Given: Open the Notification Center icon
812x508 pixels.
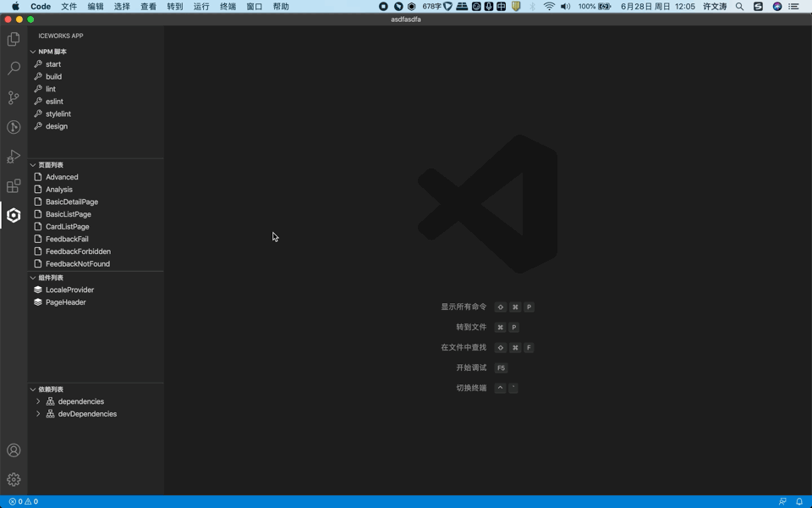Looking at the screenshot, I should coord(793,7).
